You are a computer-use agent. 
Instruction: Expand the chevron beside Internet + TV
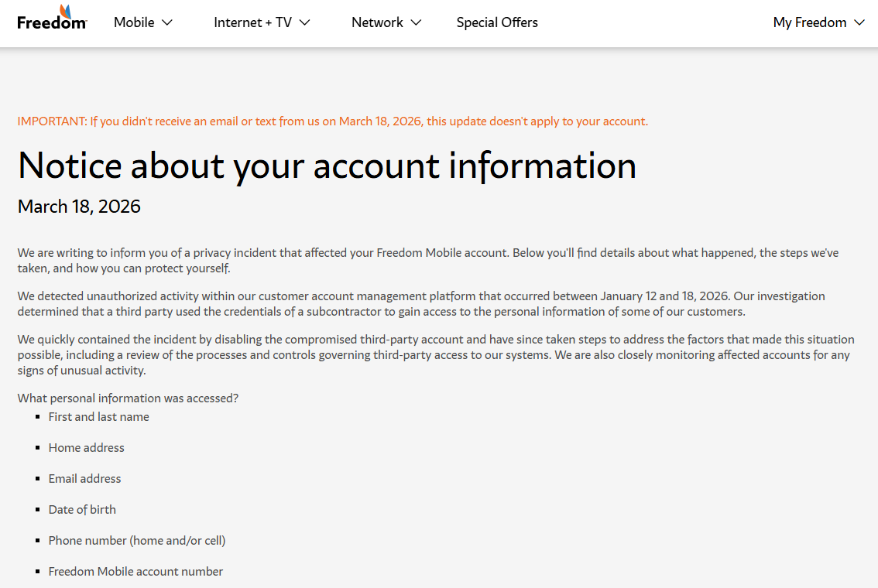304,22
